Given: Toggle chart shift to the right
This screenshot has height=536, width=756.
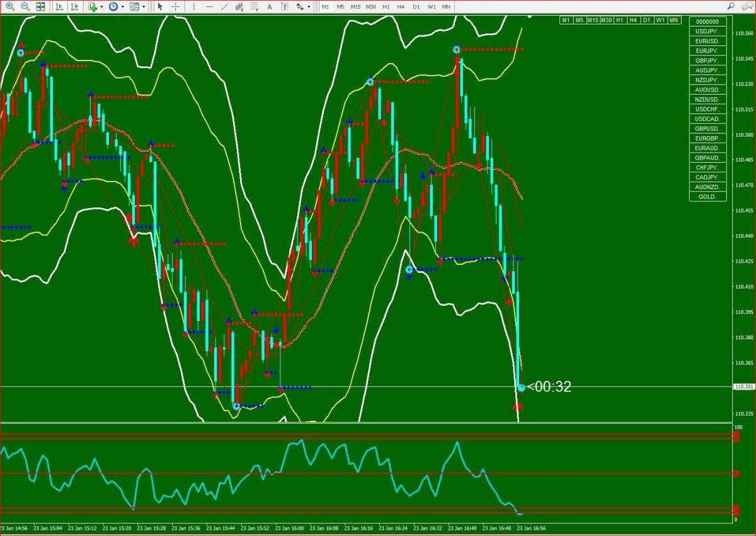Looking at the screenshot, I should (x=74, y=6).
